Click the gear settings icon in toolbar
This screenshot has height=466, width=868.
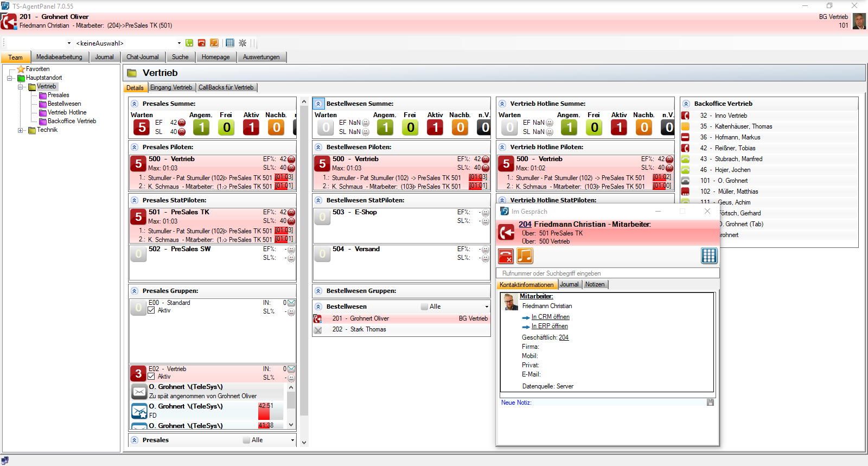pyautogui.click(x=242, y=43)
